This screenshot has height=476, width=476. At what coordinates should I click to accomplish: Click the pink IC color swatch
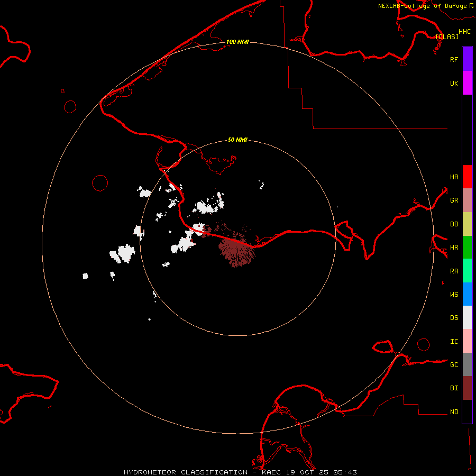[x=467, y=341]
